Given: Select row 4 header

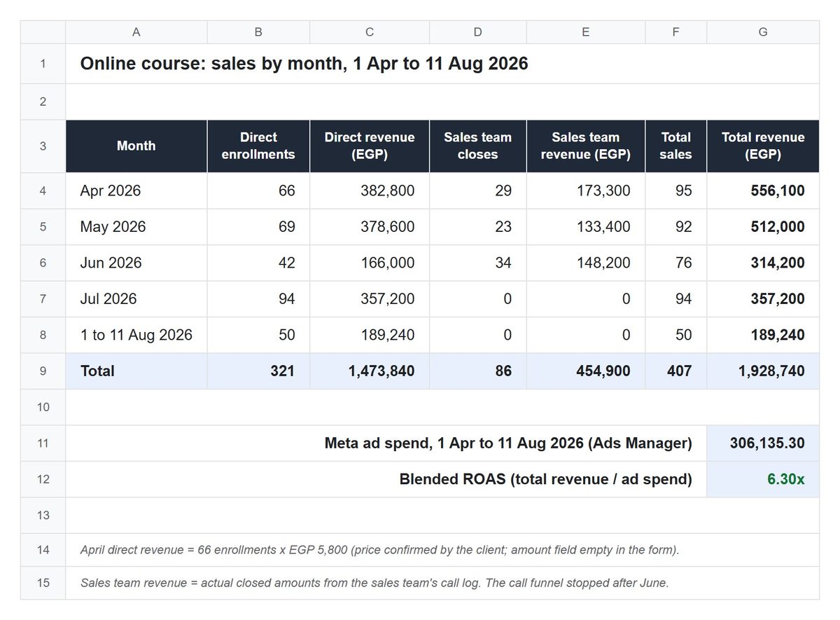Looking at the screenshot, I should click(43, 191).
